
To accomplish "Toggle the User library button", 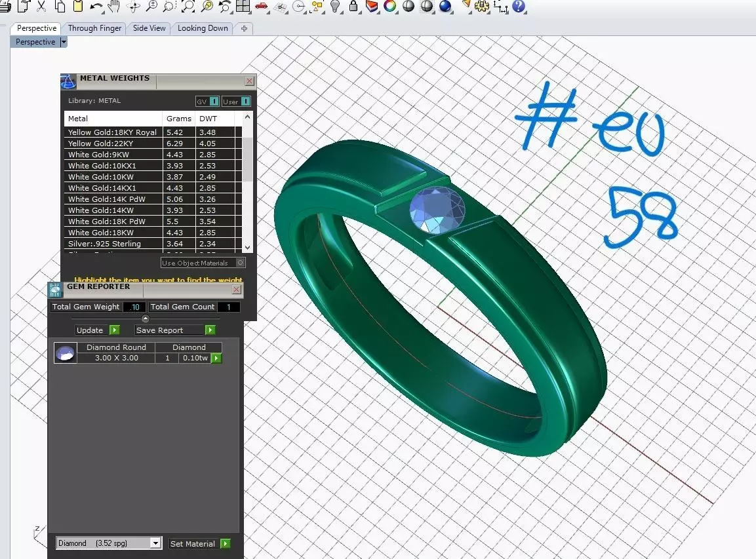I will point(236,101).
